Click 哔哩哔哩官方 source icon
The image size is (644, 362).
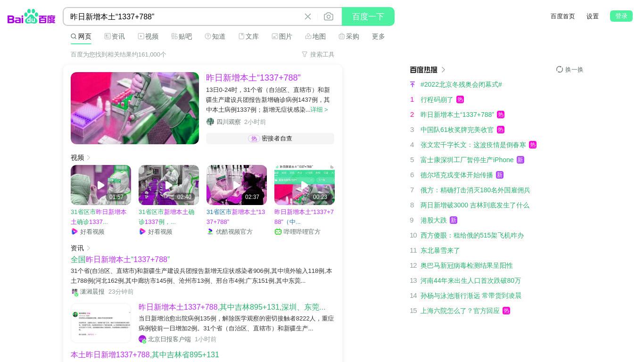278,231
